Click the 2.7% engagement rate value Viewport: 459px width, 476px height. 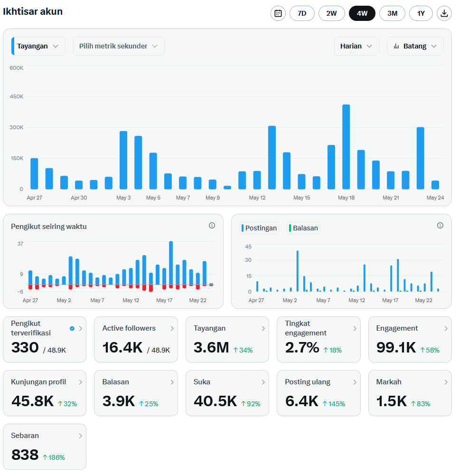[x=302, y=348]
